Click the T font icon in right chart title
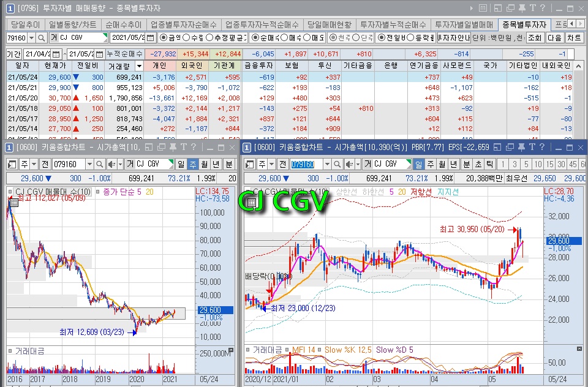This screenshot has height=387, width=588. pyautogui.click(x=532, y=148)
